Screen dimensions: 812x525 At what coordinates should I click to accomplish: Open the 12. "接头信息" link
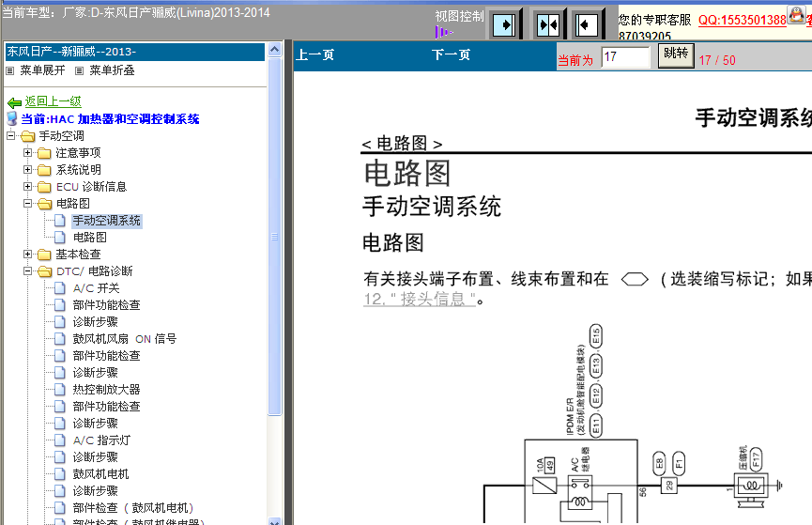point(420,299)
